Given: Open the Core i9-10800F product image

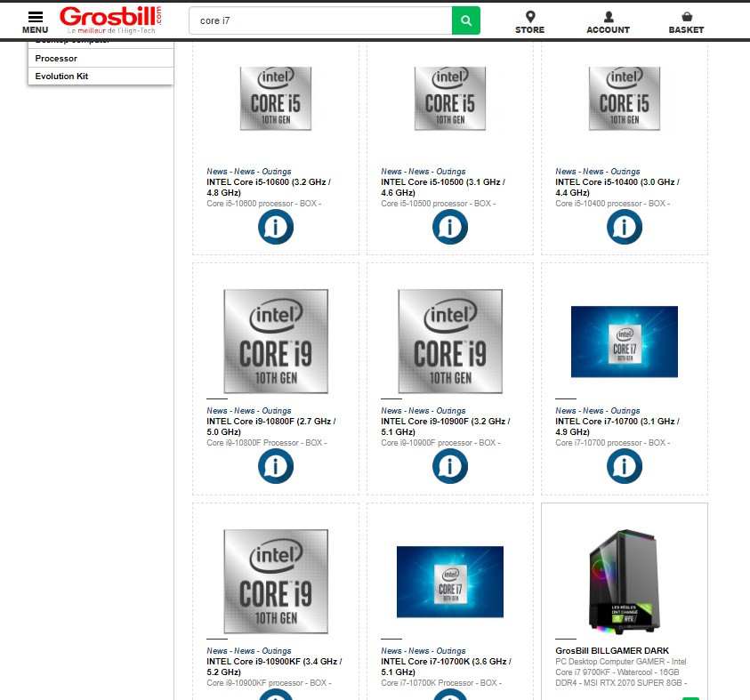Looking at the screenshot, I should 276,341.
